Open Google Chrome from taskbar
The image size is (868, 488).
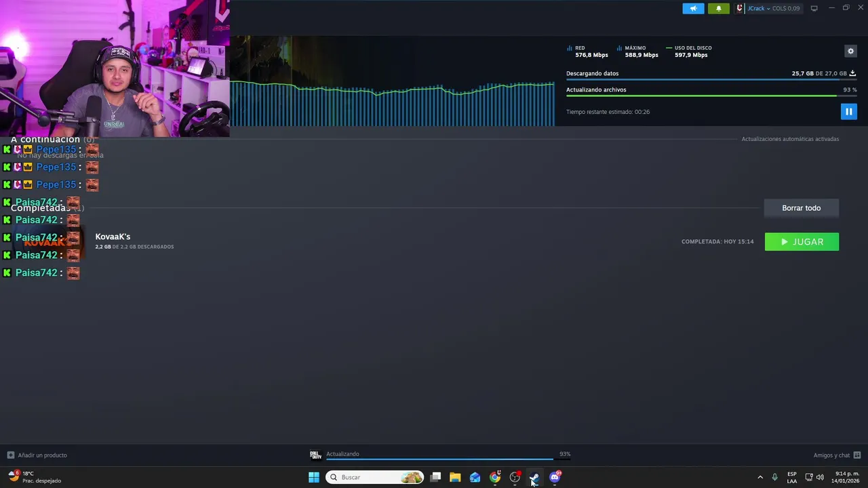coord(495,477)
